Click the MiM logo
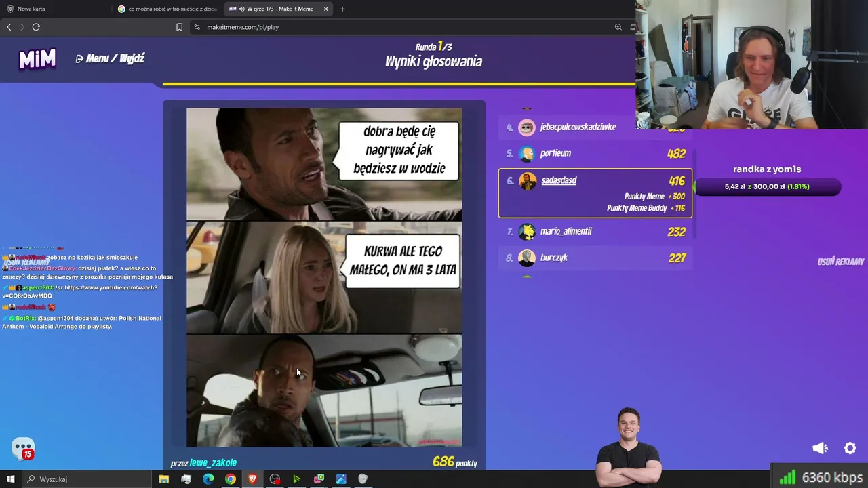 (37, 59)
